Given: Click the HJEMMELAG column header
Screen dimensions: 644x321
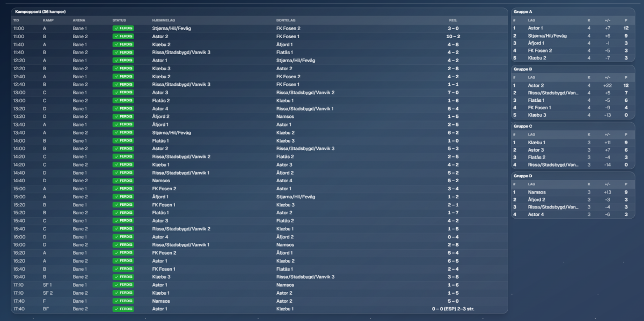Looking at the screenshot, I should 162,20.
